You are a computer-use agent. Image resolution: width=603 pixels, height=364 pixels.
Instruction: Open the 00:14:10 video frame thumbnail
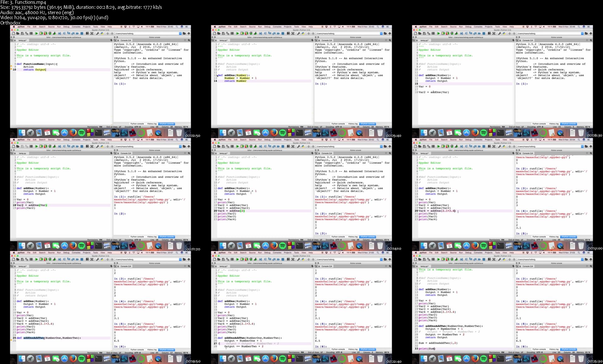tap(301, 195)
